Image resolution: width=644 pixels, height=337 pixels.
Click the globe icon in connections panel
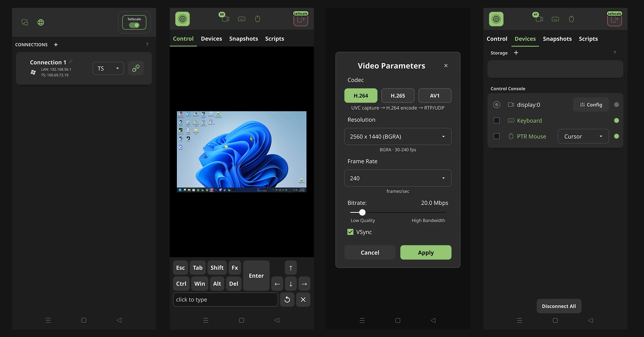coord(41,22)
